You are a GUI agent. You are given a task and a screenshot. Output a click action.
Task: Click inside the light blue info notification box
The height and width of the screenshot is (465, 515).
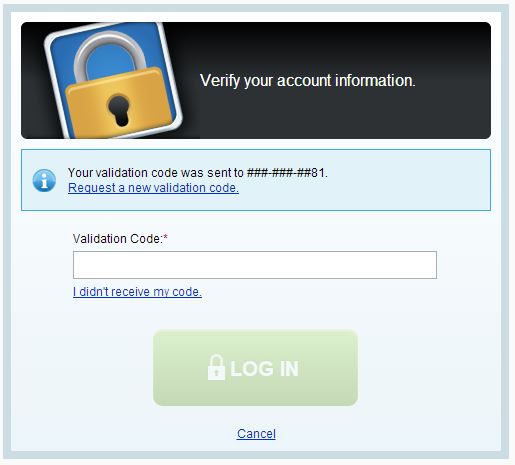click(x=256, y=180)
